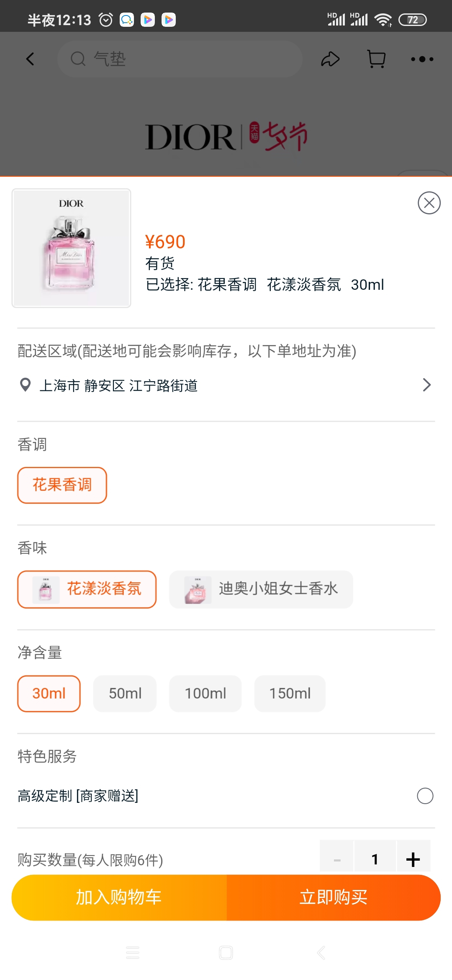The height and width of the screenshot is (980, 452).
Task: Open the shopping cart icon
Action: (376, 59)
